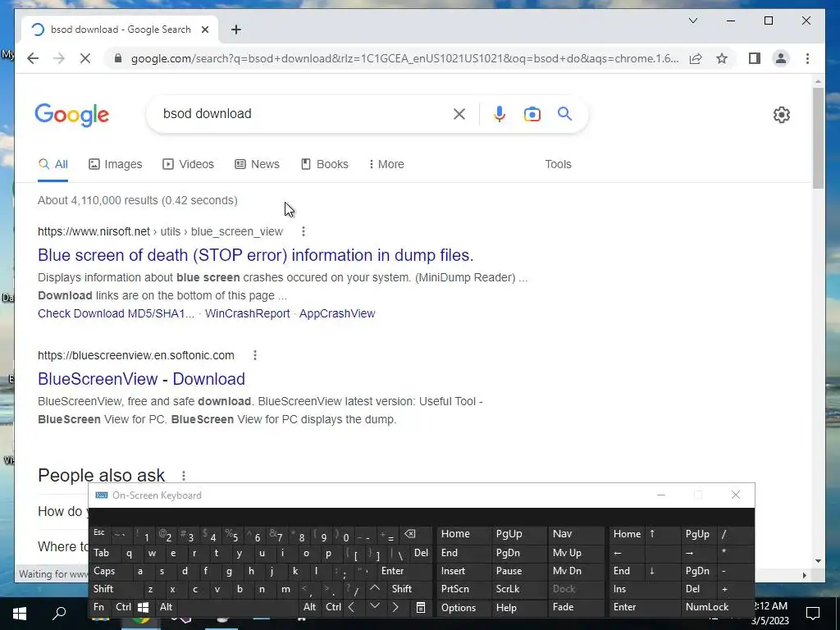Close the bsod download tab

(204, 30)
